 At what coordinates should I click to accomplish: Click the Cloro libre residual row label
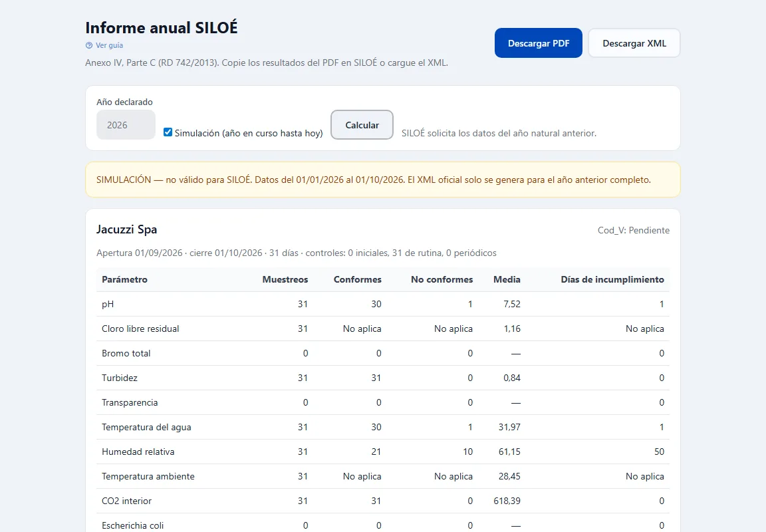point(140,329)
